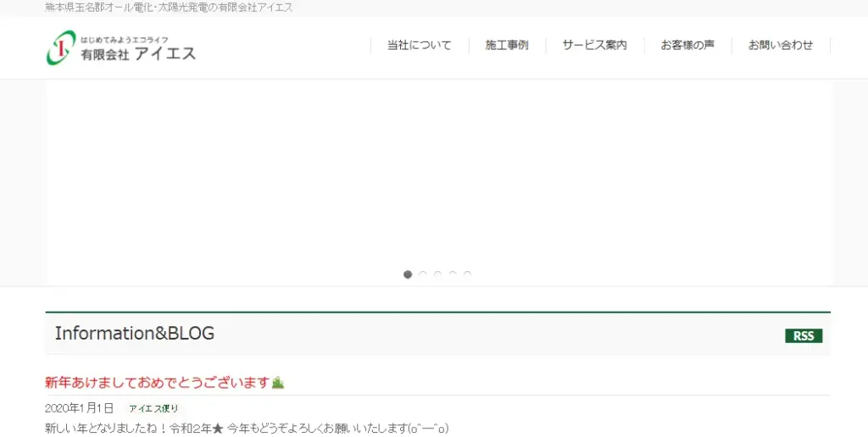Select the third slideshow pagination dot
868x437 pixels.
437,274
